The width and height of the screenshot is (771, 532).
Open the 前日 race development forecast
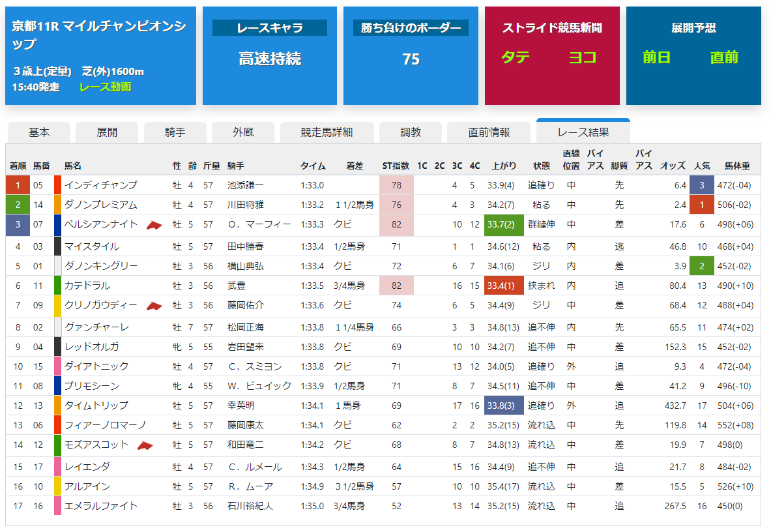pyautogui.click(x=656, y=57)
